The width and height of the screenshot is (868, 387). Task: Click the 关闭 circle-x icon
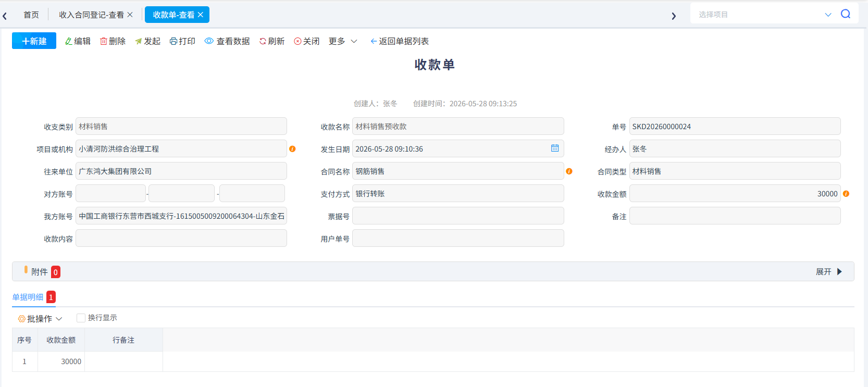click(297, 41)
